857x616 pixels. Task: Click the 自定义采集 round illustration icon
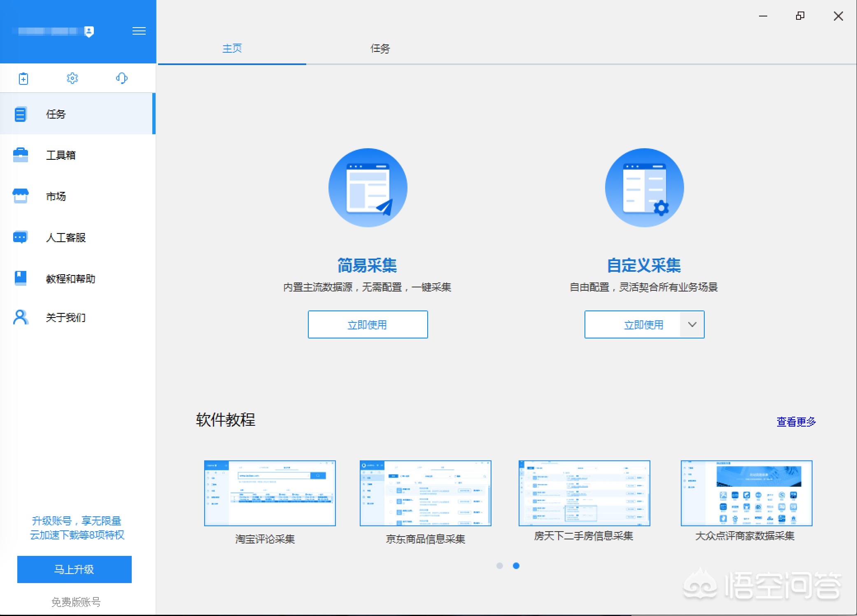(x=645, y=188)
